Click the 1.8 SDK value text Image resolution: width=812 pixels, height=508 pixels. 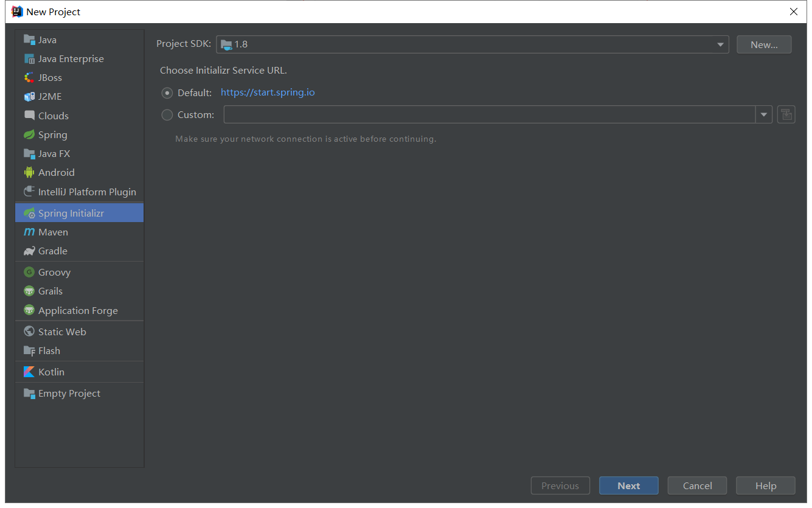pyautogui.click(x=241, y=44)
